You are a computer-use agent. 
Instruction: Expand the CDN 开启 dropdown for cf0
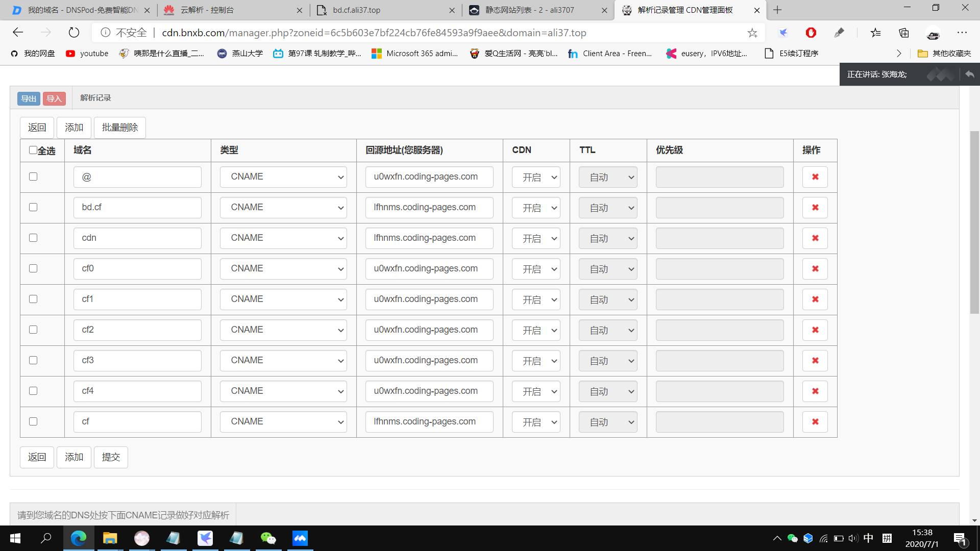pos(536,269)
